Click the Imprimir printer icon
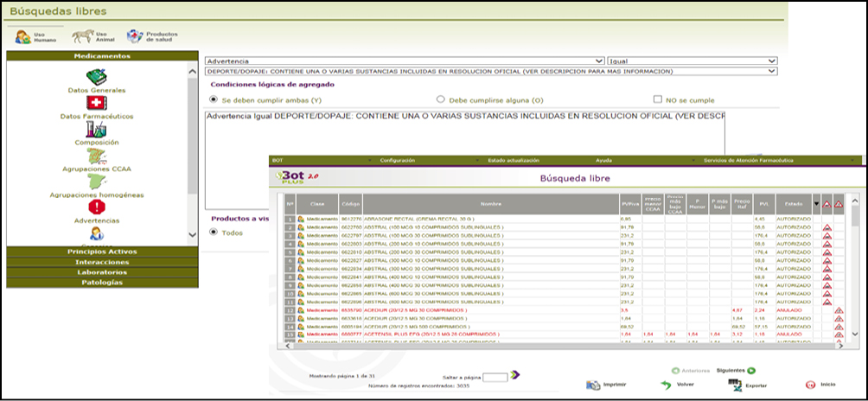Viewport: 868px width, 401px height. point(593,385)
